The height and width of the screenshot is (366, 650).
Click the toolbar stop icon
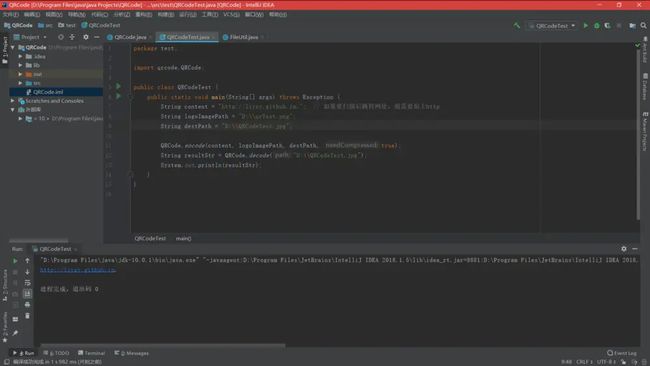[x=619, y=26]
